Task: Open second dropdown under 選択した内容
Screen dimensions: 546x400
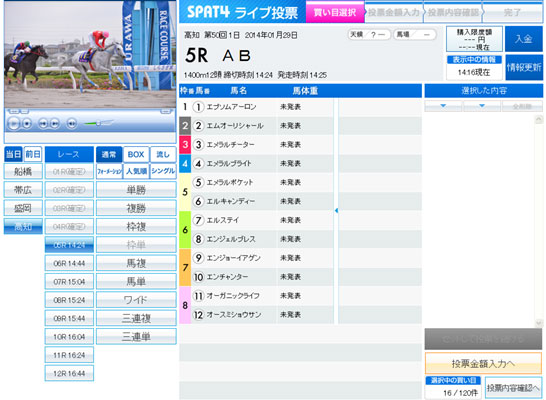Action: pos(482,106)
